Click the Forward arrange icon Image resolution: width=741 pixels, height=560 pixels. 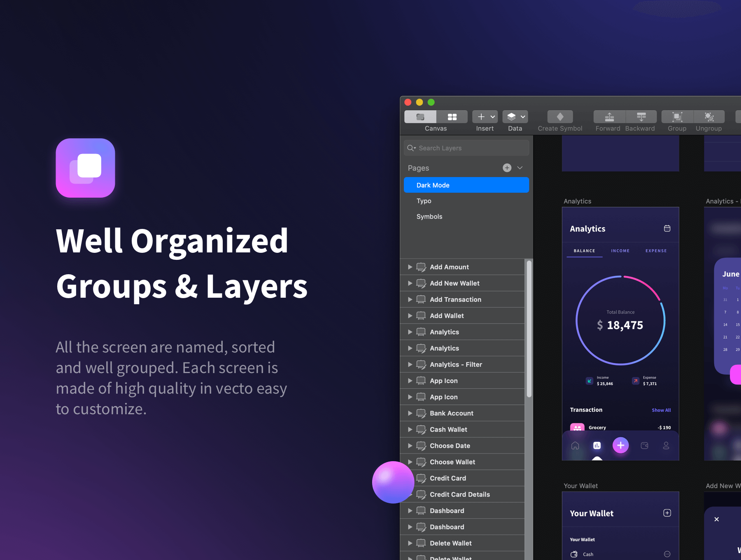click(609, 117)
